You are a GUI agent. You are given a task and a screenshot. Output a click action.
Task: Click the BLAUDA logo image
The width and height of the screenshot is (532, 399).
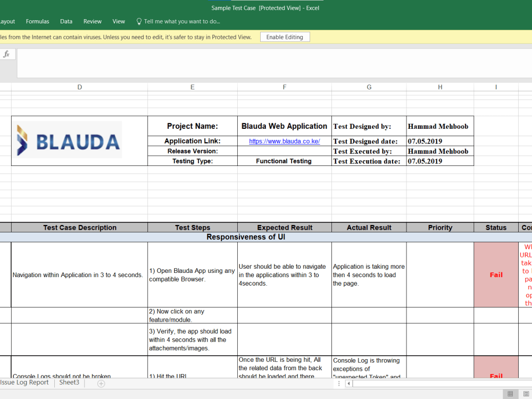tap(68, 140)
